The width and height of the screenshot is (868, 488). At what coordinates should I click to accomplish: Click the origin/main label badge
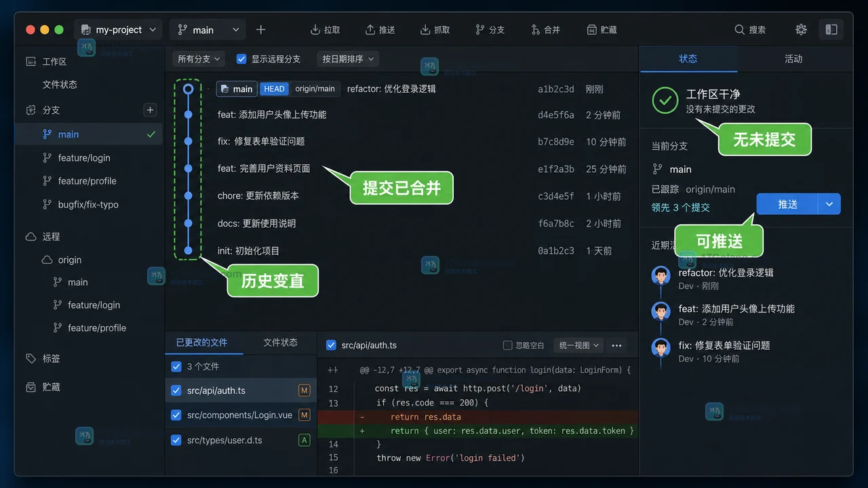point(315,89)
